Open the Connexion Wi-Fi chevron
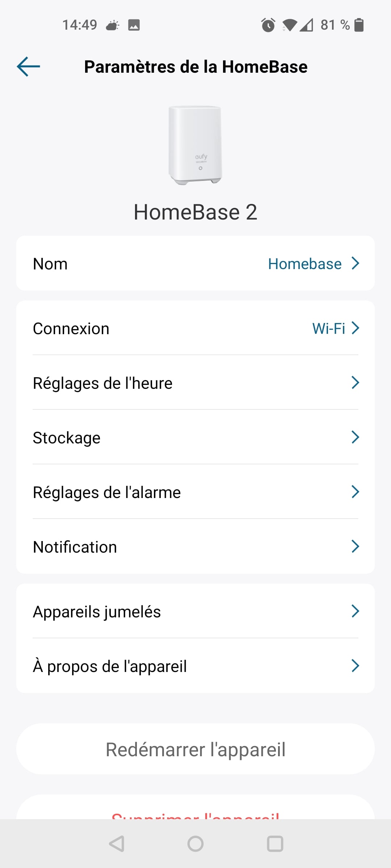This screenshot has width=391, height=868. pos(356,328)
